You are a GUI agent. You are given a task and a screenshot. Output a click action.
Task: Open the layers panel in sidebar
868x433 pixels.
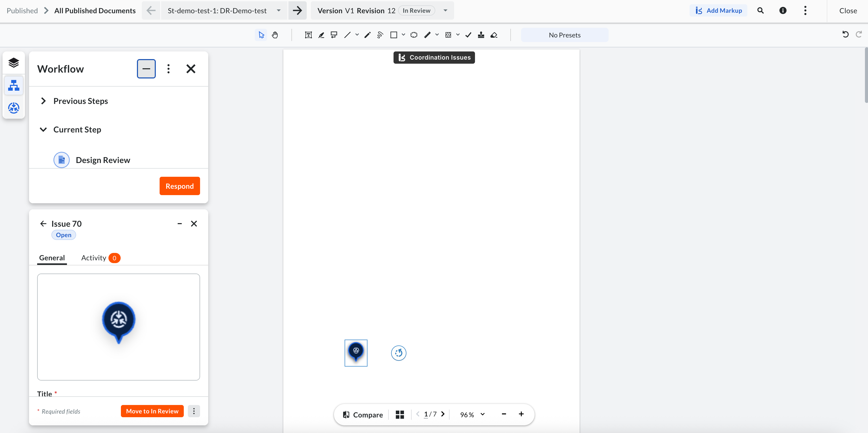[14, 63]
